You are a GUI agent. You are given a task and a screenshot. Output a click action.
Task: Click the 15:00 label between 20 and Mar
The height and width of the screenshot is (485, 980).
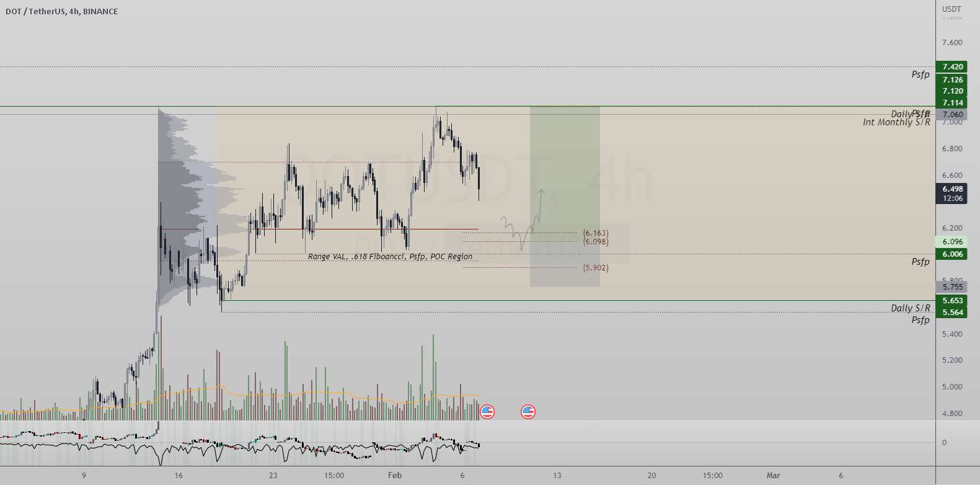click(x=713, y=476)
